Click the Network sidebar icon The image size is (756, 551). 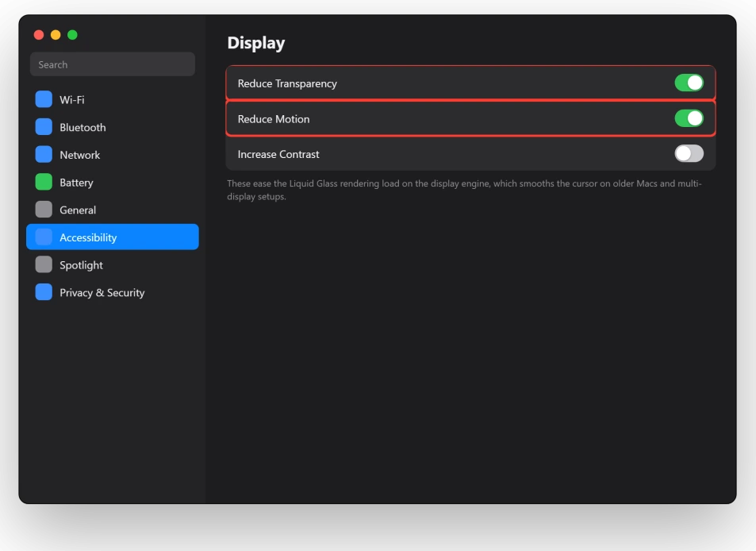tap(44, 154)
